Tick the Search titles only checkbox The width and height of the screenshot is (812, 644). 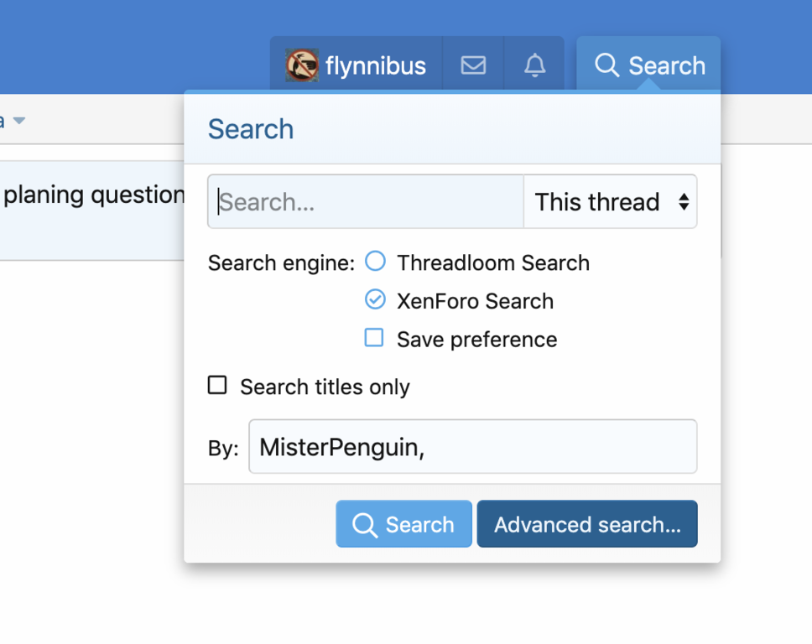tap(217, 385)
